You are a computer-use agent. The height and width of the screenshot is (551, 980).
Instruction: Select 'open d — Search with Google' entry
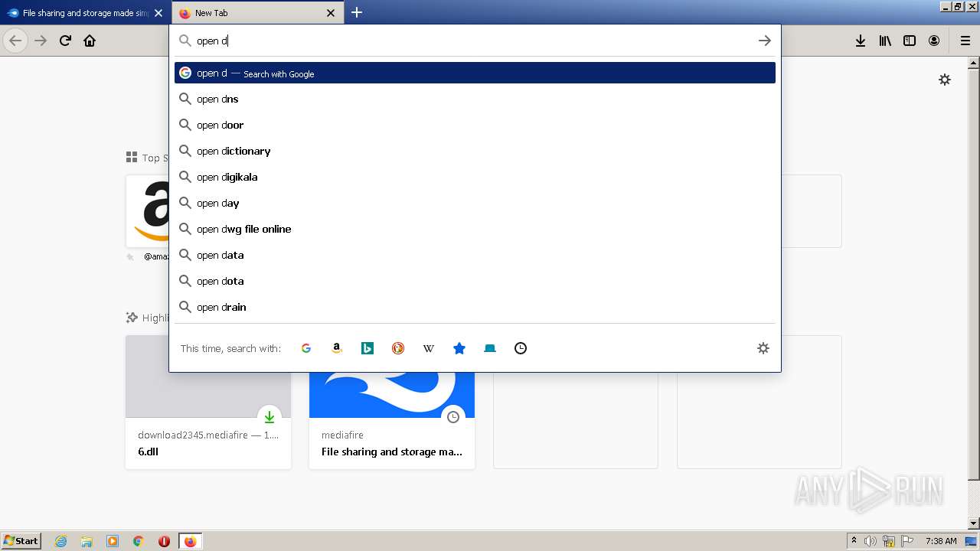475,73
